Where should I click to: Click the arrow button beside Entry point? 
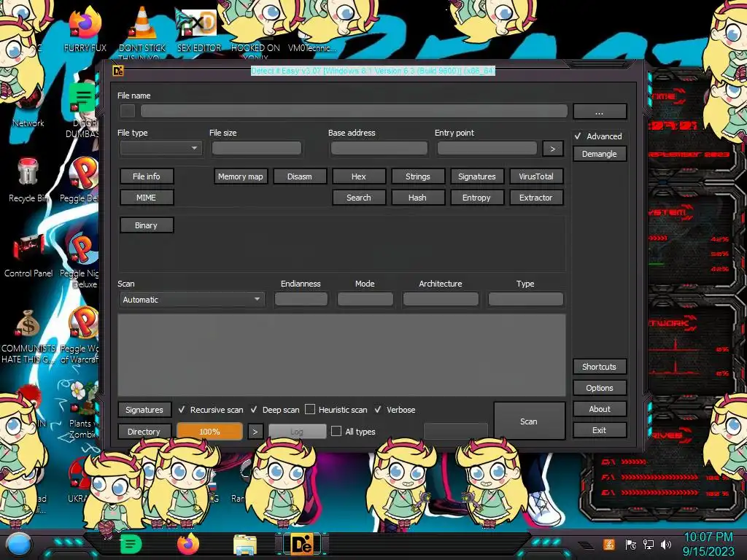pyautogui.click(x=553, y=149)
